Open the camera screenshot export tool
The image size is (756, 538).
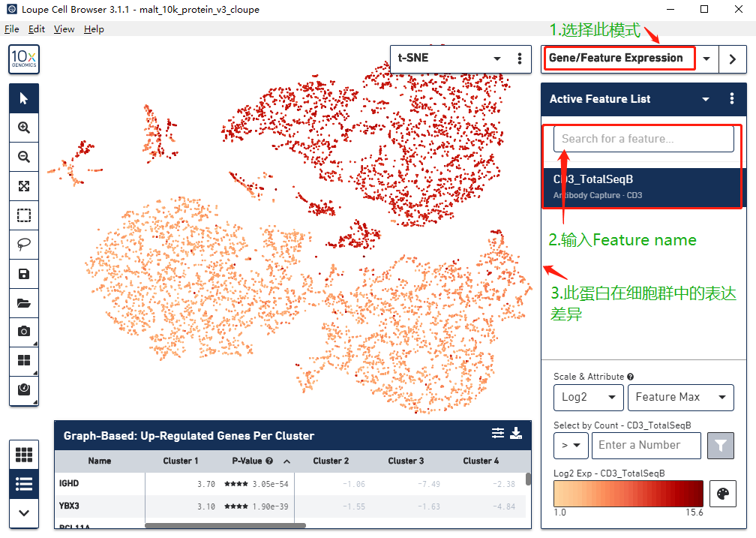point(23,332)
